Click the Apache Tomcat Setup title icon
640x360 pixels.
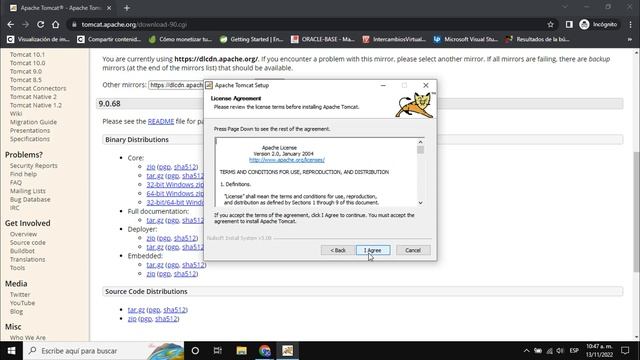(x=209, y=85)
